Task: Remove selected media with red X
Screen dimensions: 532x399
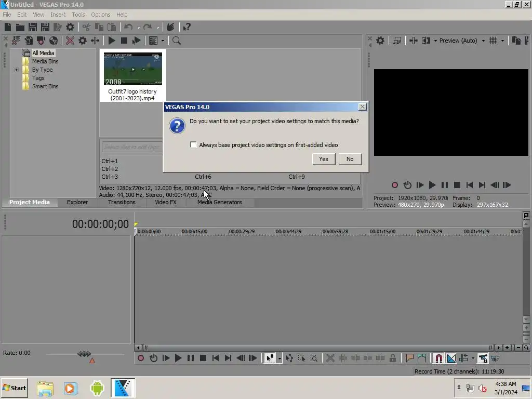Action: (x=70, y=41)
